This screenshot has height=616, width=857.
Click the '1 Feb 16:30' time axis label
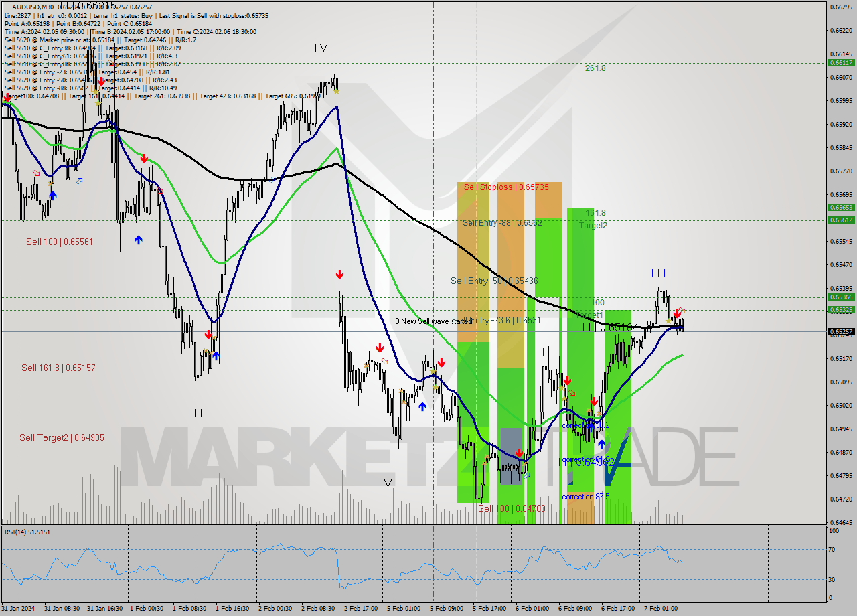point(232,609)
